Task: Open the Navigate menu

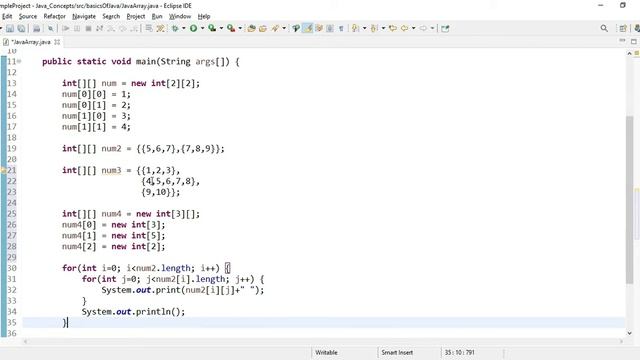Action: 84,16
